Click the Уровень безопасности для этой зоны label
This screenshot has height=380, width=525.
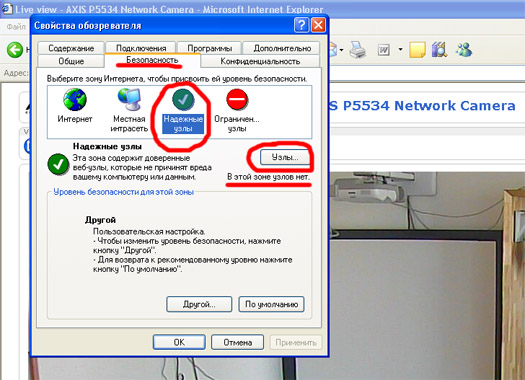[124, 192]
